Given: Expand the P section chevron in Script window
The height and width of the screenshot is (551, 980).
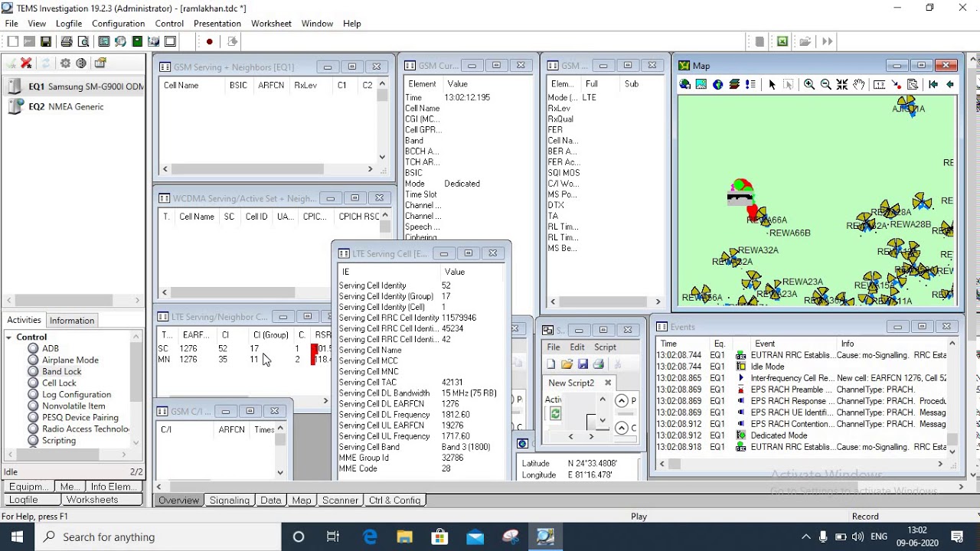Looking at the screenshot, I should coord(622,400).
